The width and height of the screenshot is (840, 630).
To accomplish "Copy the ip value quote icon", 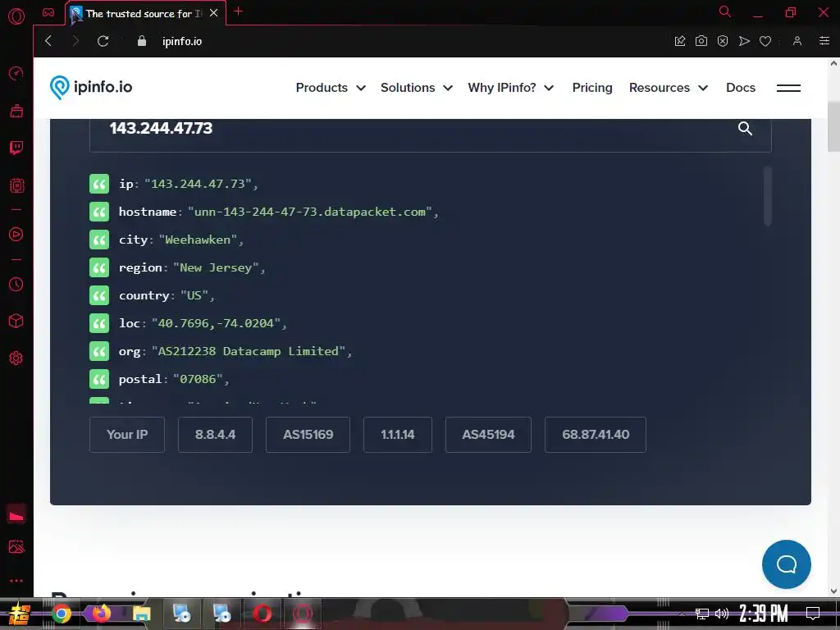I will (99, 184).
